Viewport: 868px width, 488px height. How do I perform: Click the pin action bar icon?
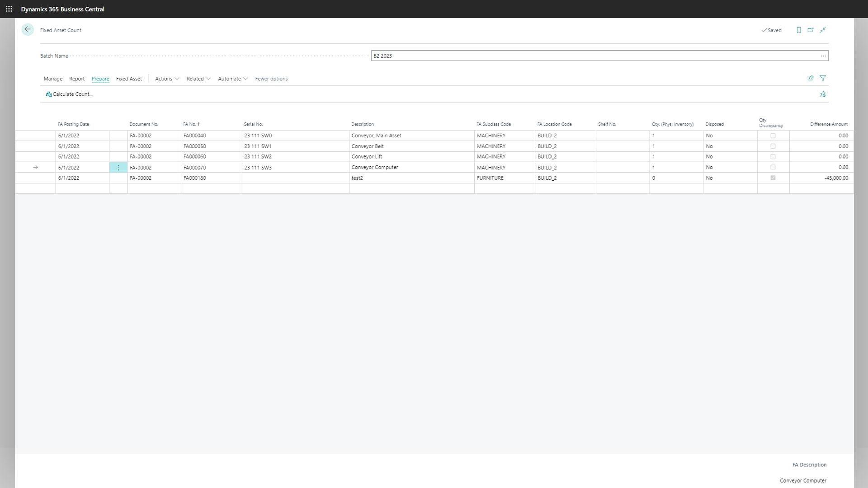822,94
